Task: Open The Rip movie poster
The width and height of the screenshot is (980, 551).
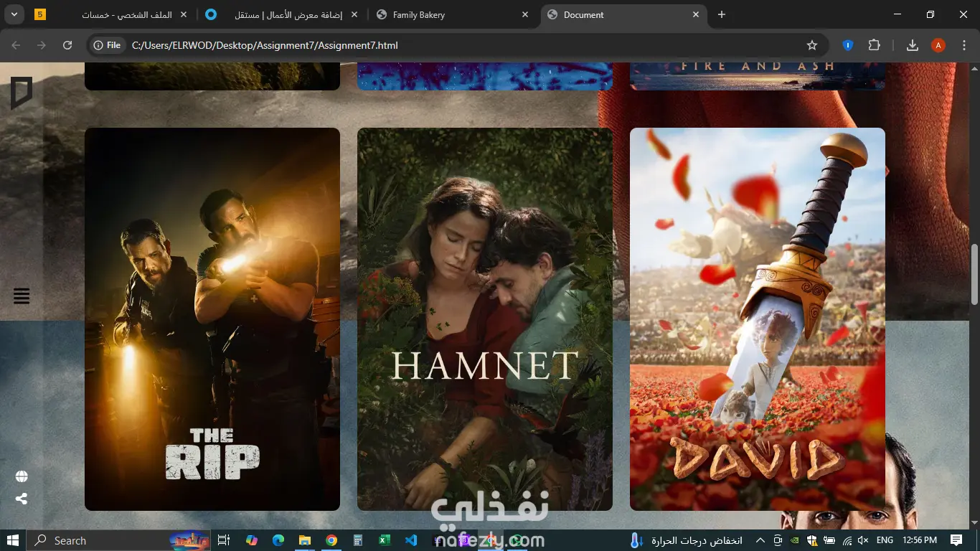Action: tap(212, 319)
